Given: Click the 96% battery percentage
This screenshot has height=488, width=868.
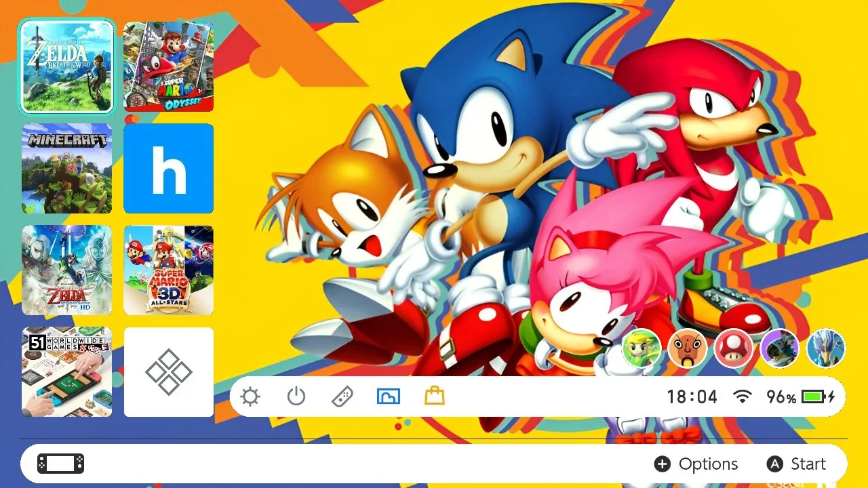Looking at the screenshot, I should coord(781,396).
